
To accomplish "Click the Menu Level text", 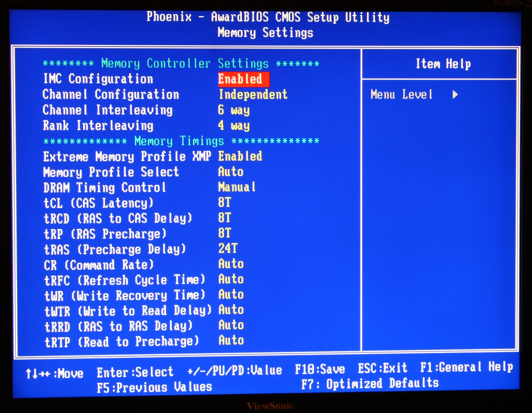I will [x=401, y=94].
